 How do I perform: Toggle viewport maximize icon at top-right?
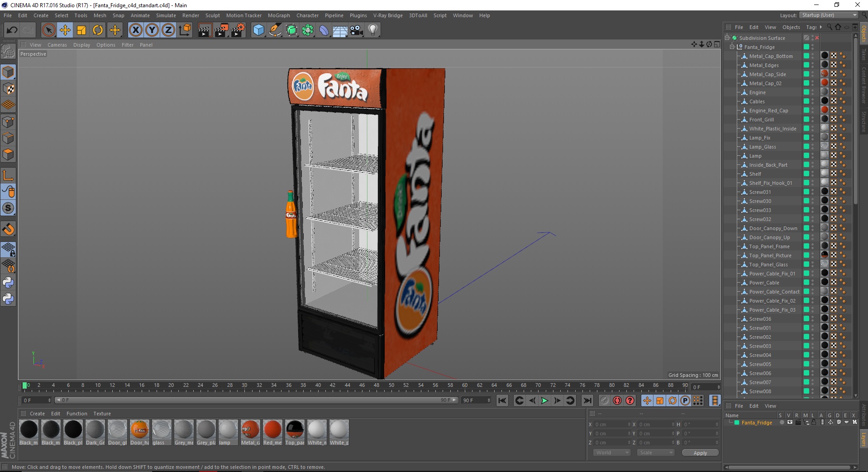click(717, 44)
